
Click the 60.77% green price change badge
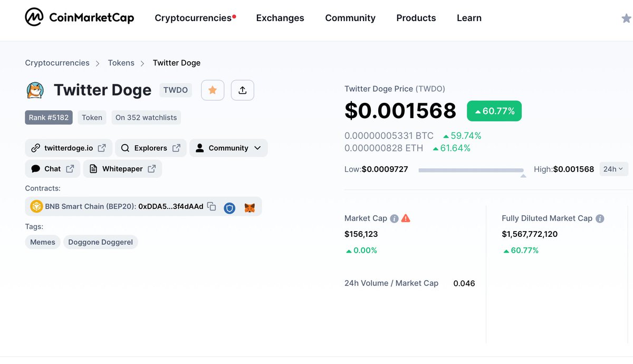click(494, 111)
